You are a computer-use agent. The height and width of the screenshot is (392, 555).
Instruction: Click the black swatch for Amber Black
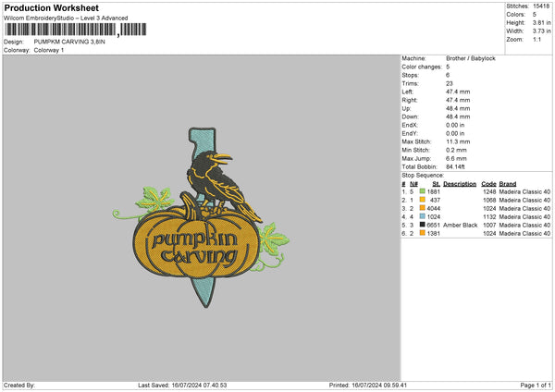423,225
